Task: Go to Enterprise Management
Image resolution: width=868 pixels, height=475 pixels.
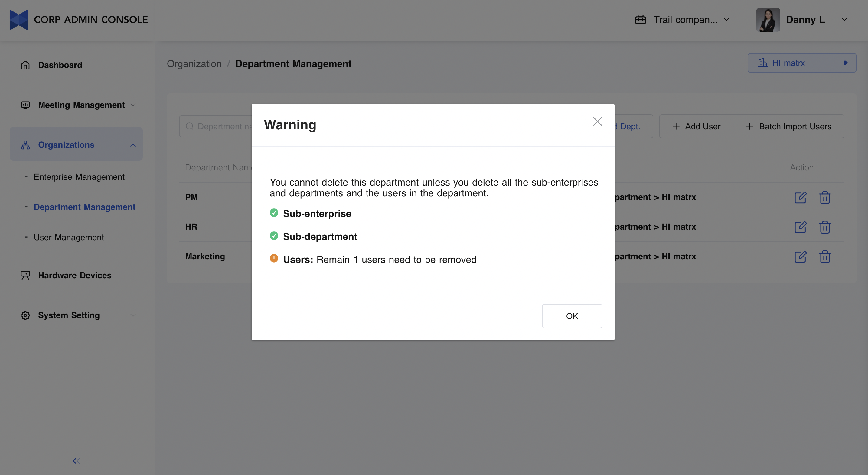Action: point(79,177)
